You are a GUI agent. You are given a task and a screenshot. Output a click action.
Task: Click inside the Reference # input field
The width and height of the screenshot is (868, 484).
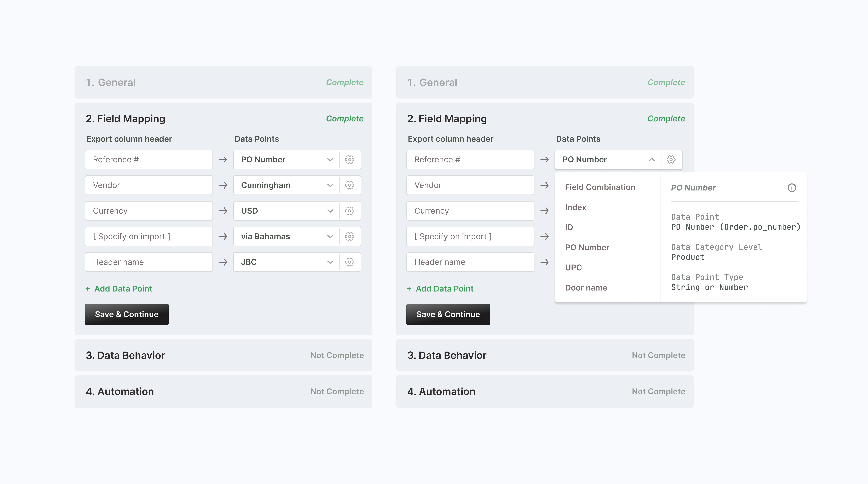point(149,159)
